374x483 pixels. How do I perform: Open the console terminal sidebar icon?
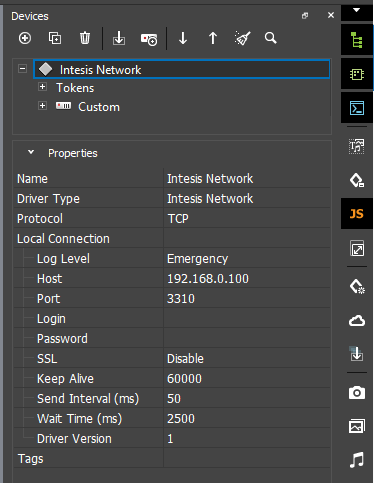point(357,108)
